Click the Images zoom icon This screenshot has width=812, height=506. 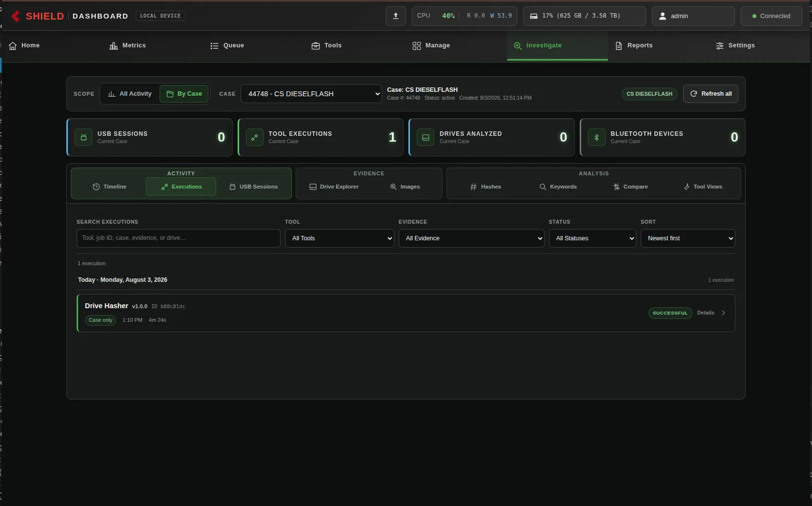[393, 187]
